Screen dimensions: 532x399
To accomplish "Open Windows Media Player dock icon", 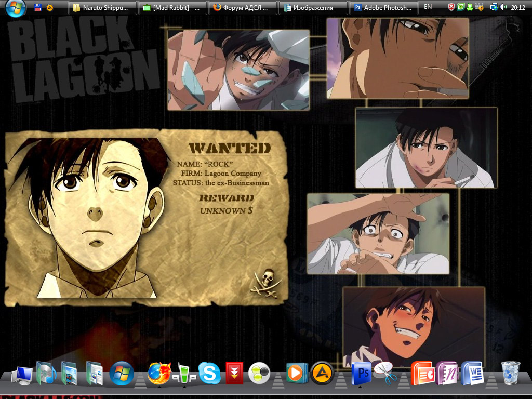I will [295, 373].
